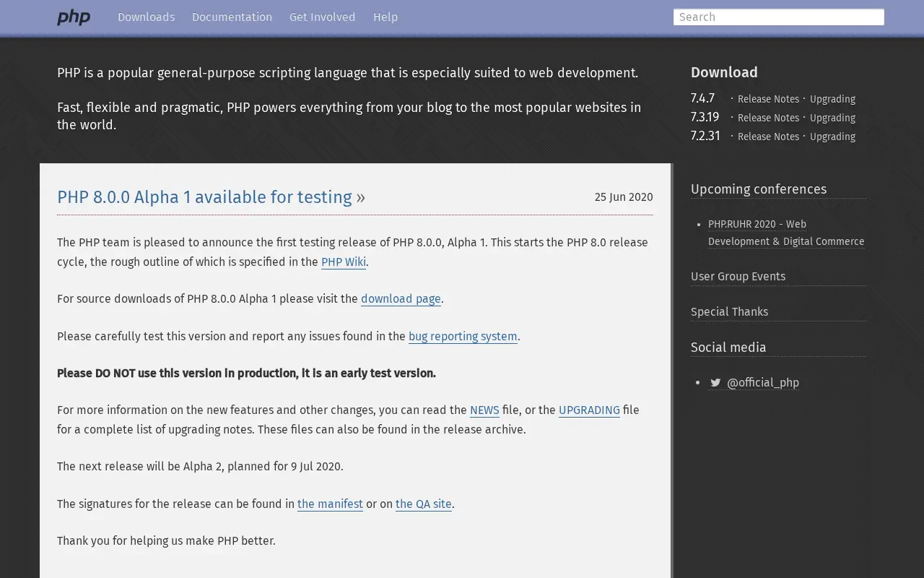
Task: Open the UPGRADING file link
Action: 589,410
